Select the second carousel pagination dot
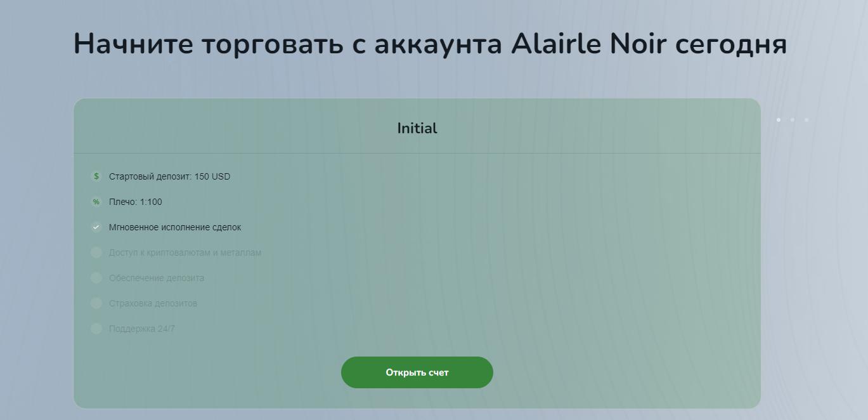This screenshot has width=868, height=420. 793,120
